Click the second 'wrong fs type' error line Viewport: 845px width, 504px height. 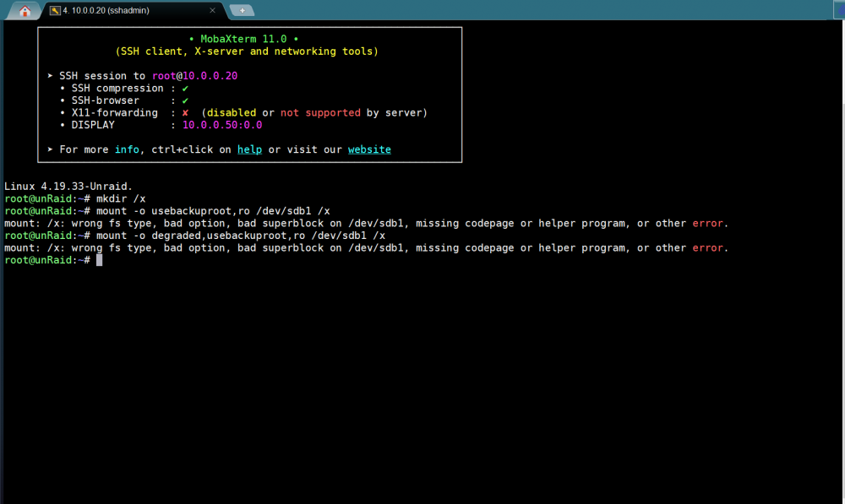click(367, 248)
